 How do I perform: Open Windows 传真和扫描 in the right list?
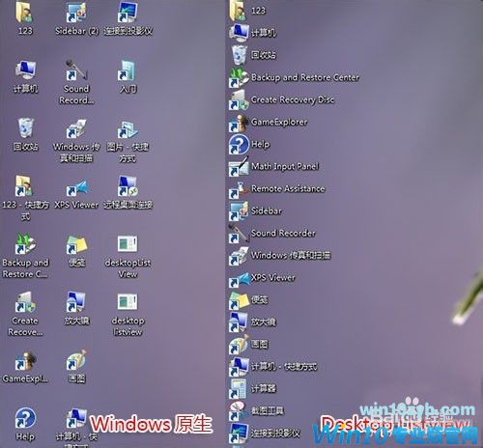coord(280,256)
